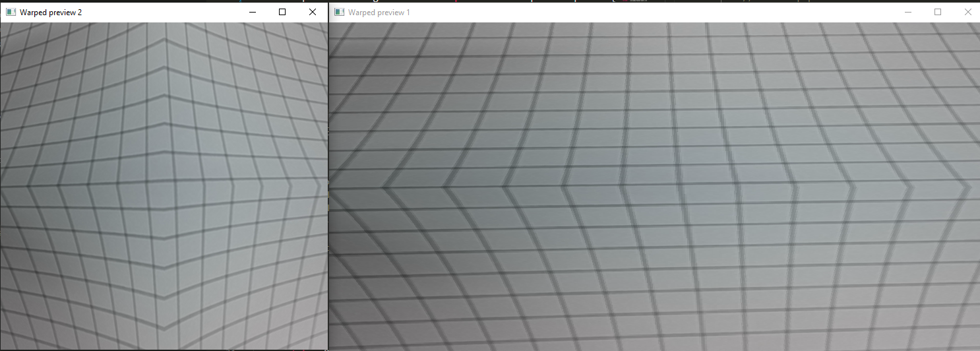
Task: Close the Warped preview 1 window
Action: (968, 12)
